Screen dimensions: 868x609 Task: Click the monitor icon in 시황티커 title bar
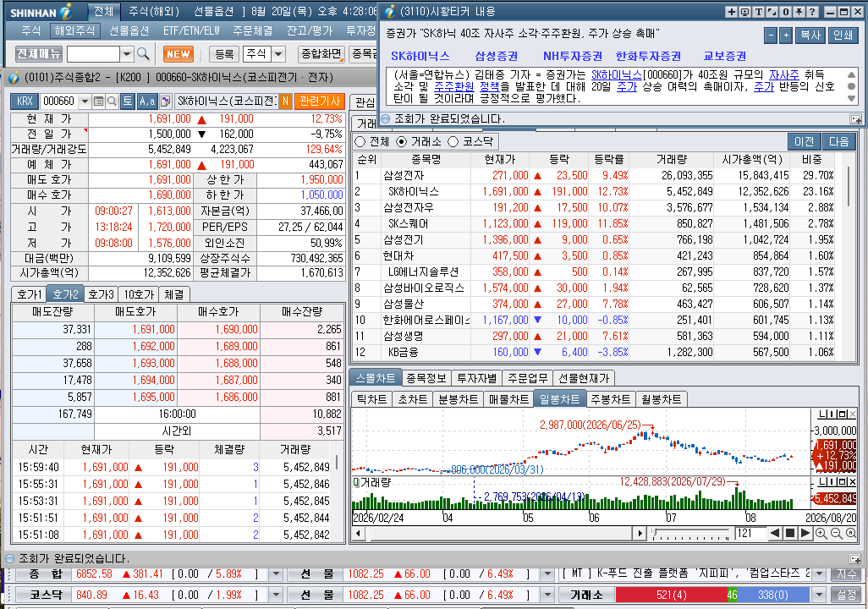pyautogui.click(x=745, y=12)
